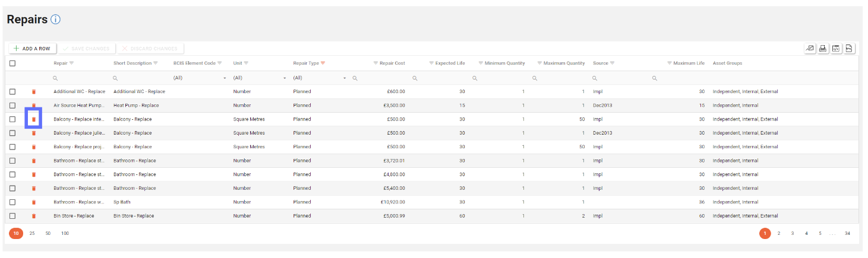Click the rightmost file export icon
The width and height of the screenshot is (868, 258).
click(x=849, y=49)
